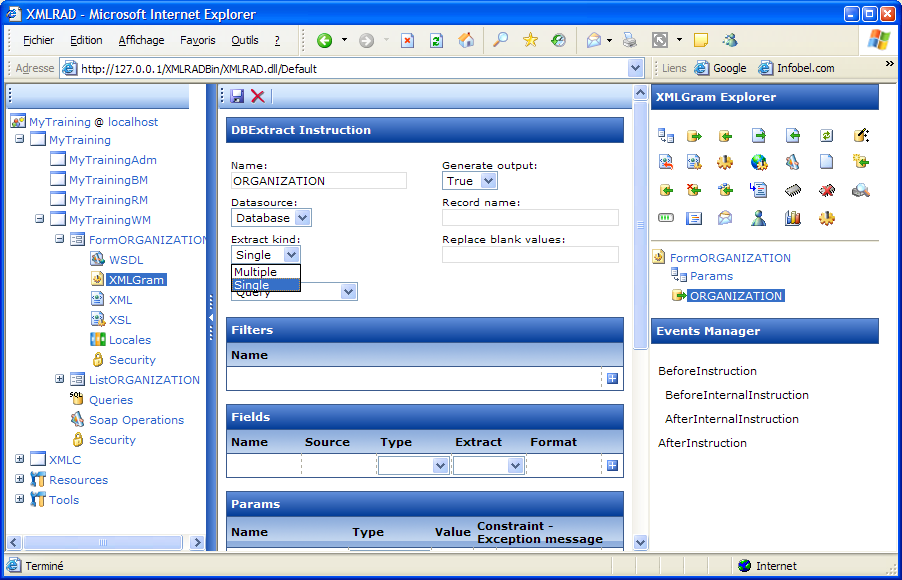Click the bar chart icon in explorer
This screenshot has width=902, height=580.
793,218
